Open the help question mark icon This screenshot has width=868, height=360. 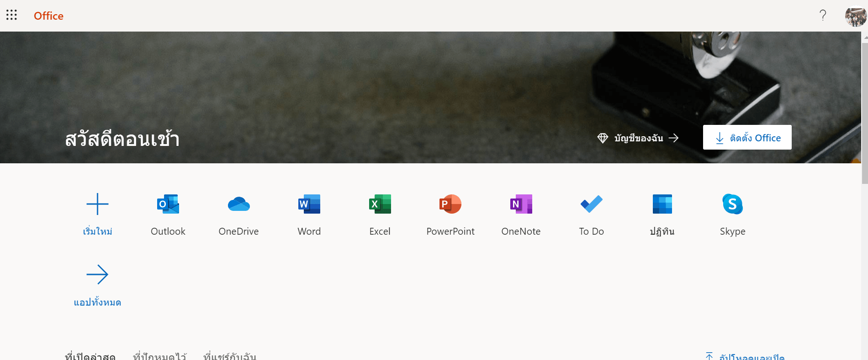coord(823,16)
